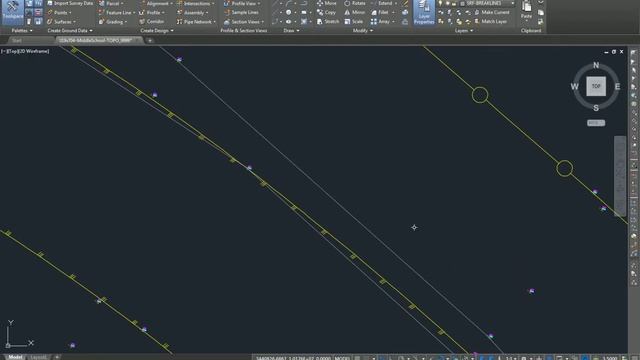
Task: Click Import Survey Data
Action: pos(70,3)
